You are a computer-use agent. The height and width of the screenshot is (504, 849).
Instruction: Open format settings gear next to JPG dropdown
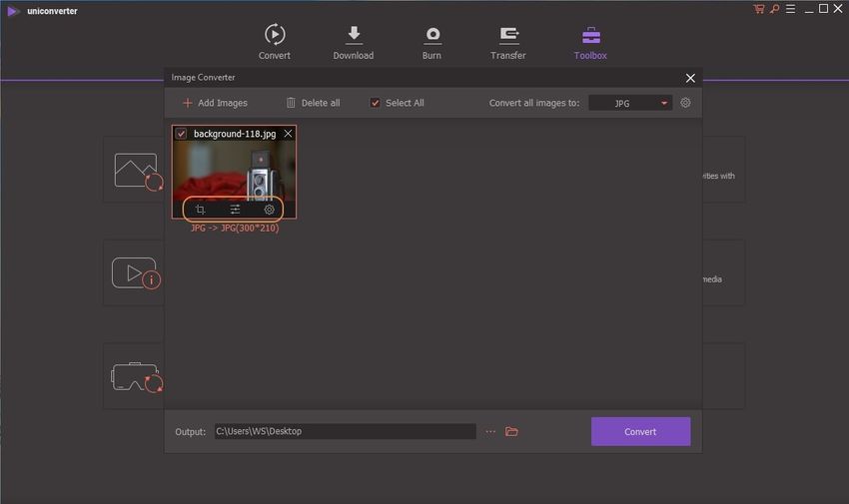coord(685,103)
